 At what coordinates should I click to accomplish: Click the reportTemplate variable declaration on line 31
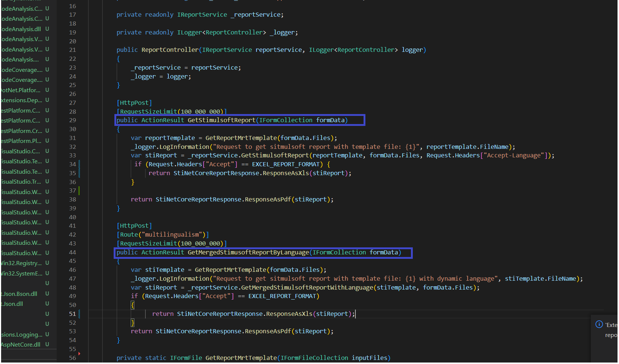pos(170,138)
